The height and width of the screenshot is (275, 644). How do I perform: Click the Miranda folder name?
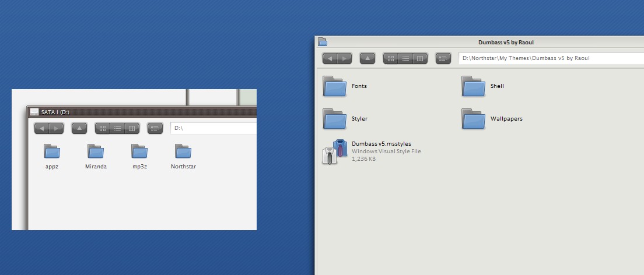click(96, 167)
